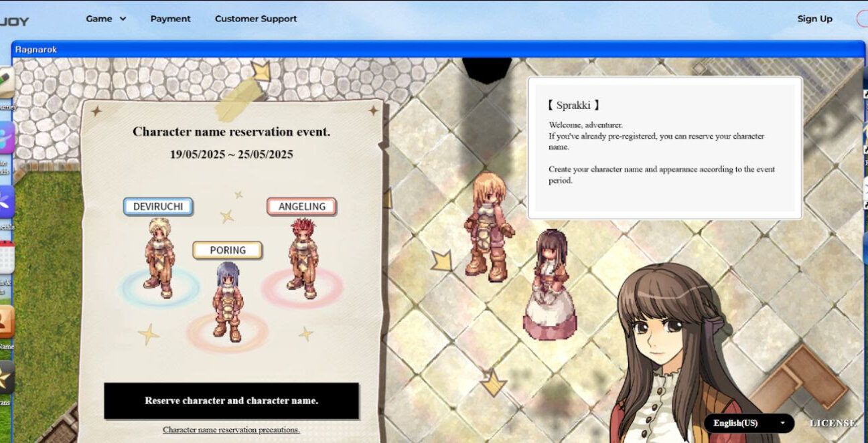The height and width of the screenshot is (443, 868).
Task: Click the gold star sidebar icon
Action: 6,377
